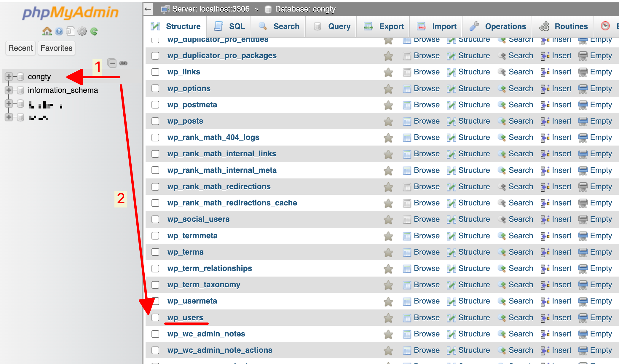This screenshot has height=364, width=619.
Task: Open the Search tab in top menu
Action: point(279,26)
